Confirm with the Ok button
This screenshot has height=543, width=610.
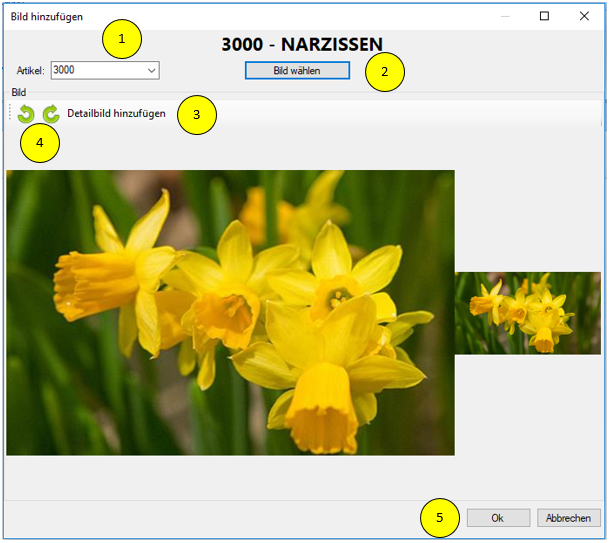coord(497,518)
